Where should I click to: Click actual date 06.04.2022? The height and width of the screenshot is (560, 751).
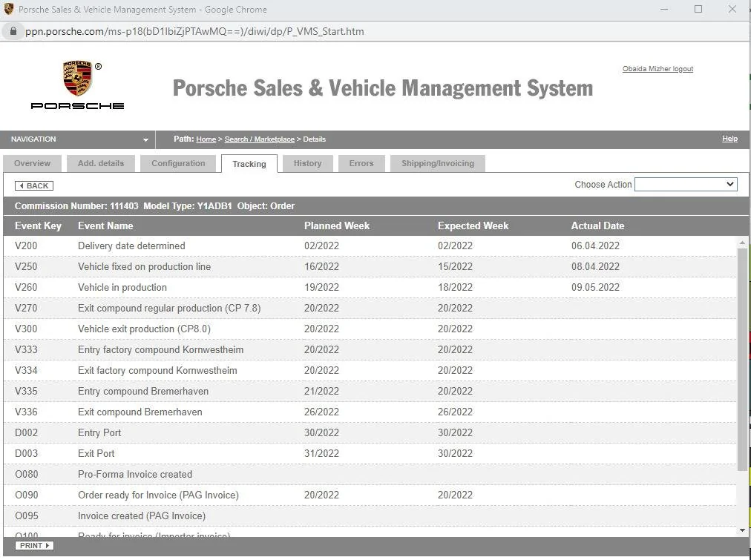coord(595,246)
